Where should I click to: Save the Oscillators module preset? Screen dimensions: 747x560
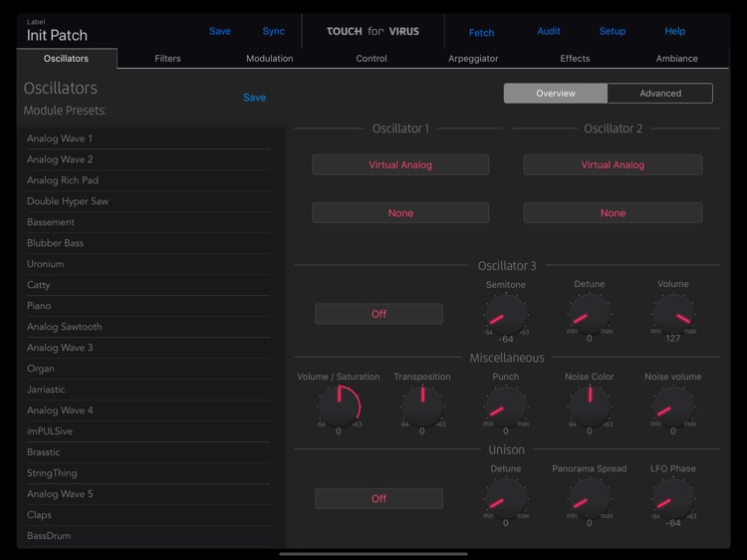pos(254,98)
